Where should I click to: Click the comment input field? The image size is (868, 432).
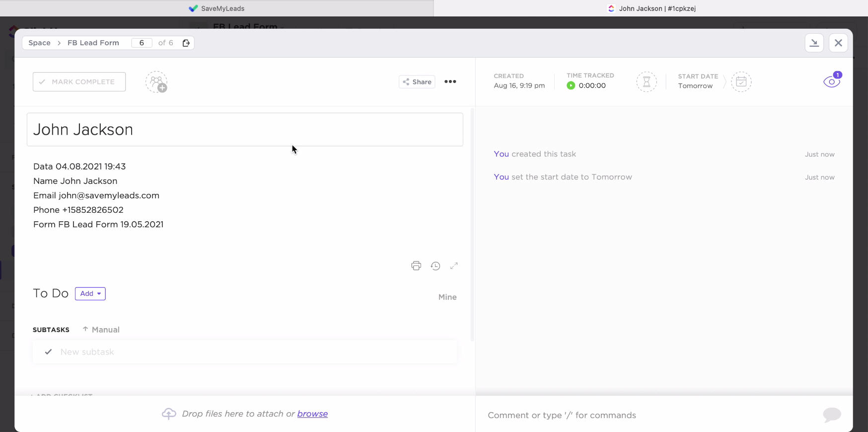coord(651,415)
